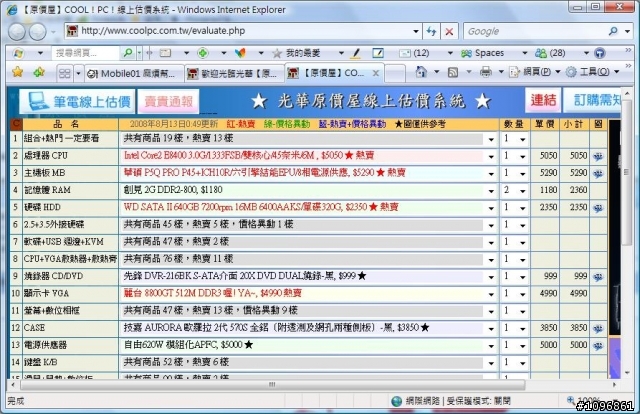Refresh the page with the refresh icon

pos(431,31)
